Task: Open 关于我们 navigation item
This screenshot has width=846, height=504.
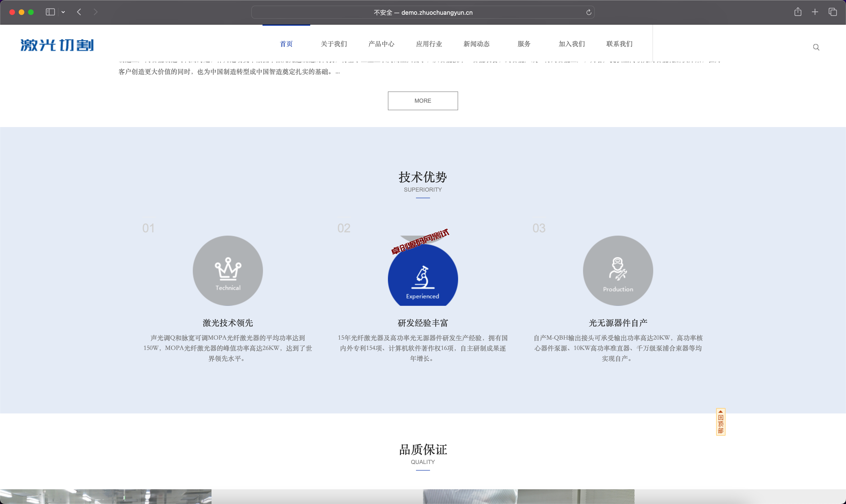Action: [x=334, y=44]
